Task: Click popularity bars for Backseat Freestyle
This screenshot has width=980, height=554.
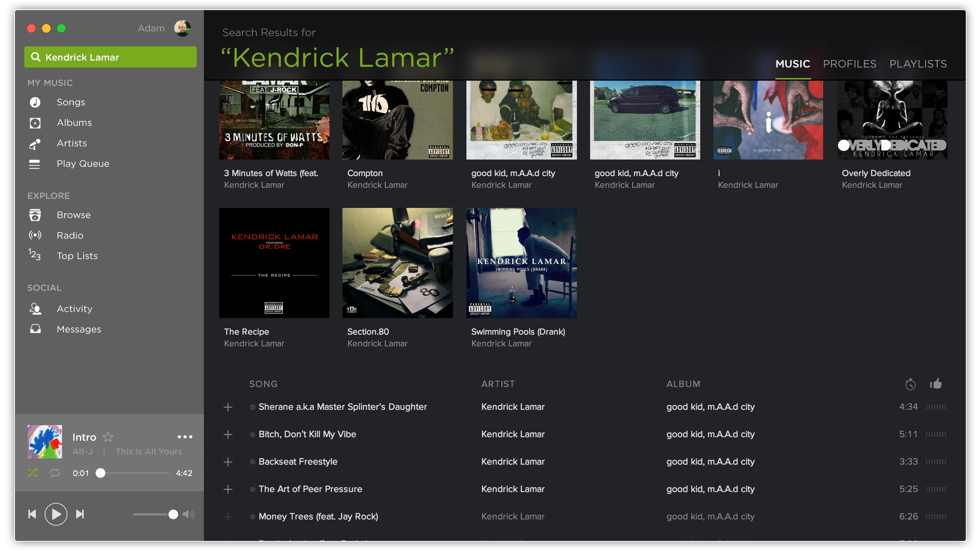Action: tap(936, 462)
